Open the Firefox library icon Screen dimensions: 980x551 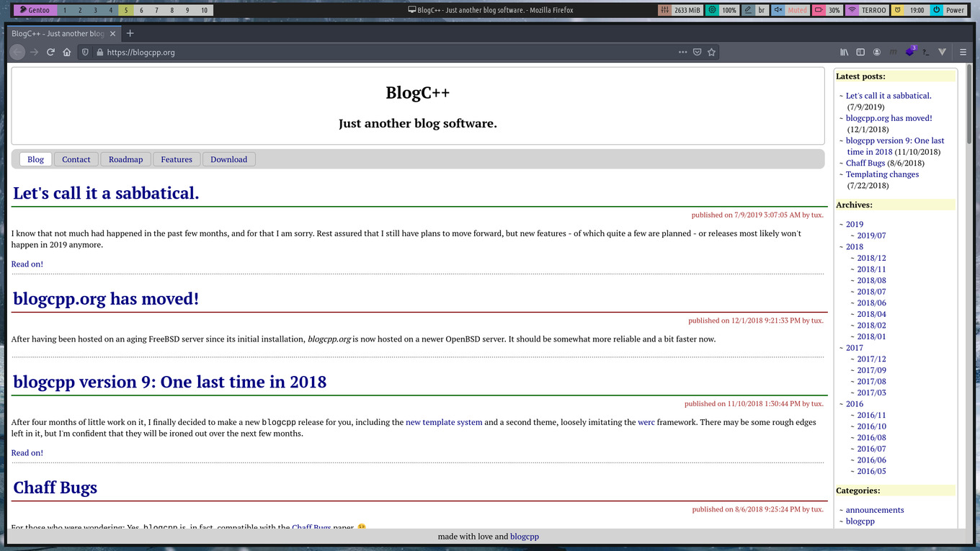[x=845, y=52]
